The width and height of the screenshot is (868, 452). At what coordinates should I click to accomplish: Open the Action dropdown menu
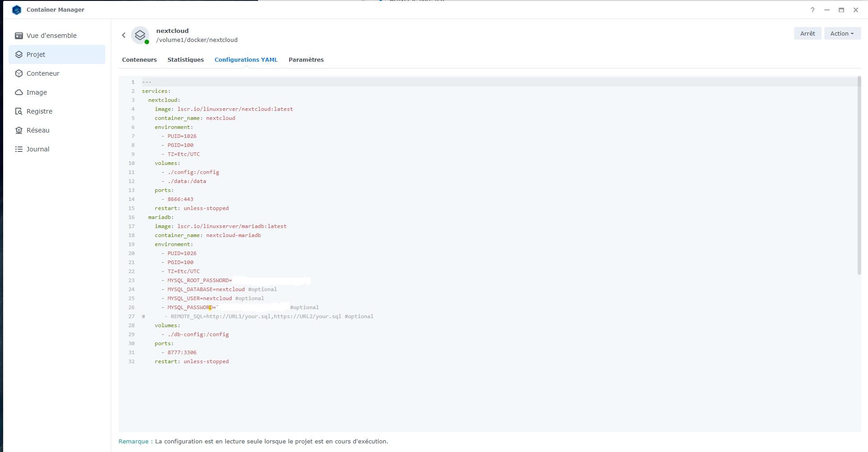point(842,33)
